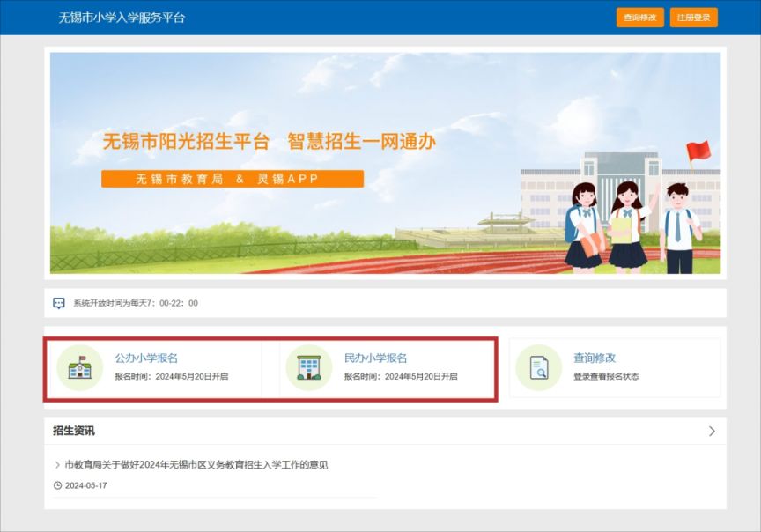Click the 2024-05-17 date text
Image resolution: width=761 pixels, height=532 pixels.
86,485
